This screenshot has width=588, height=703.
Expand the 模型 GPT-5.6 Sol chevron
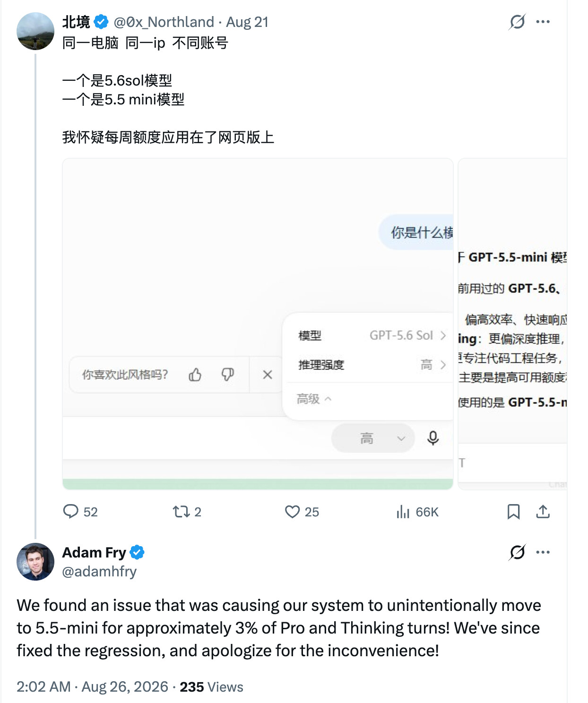pos(443,335)
